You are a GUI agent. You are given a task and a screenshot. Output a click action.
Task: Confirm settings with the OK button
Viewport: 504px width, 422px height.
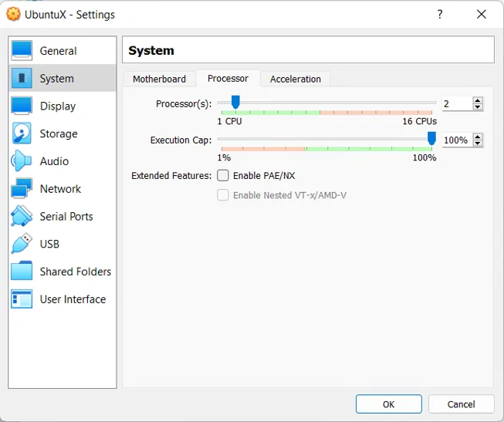388,404
